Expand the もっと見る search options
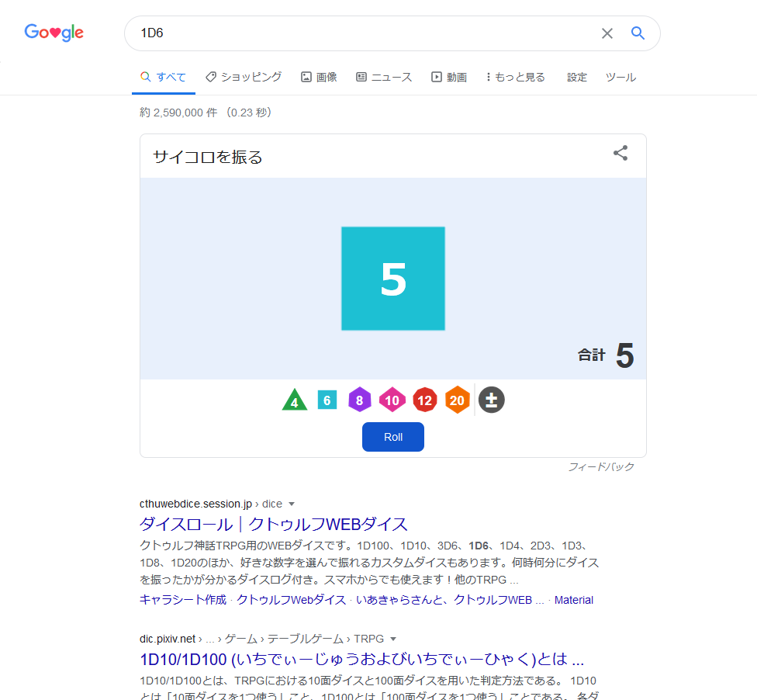757x700 pixels. [514, 77]
